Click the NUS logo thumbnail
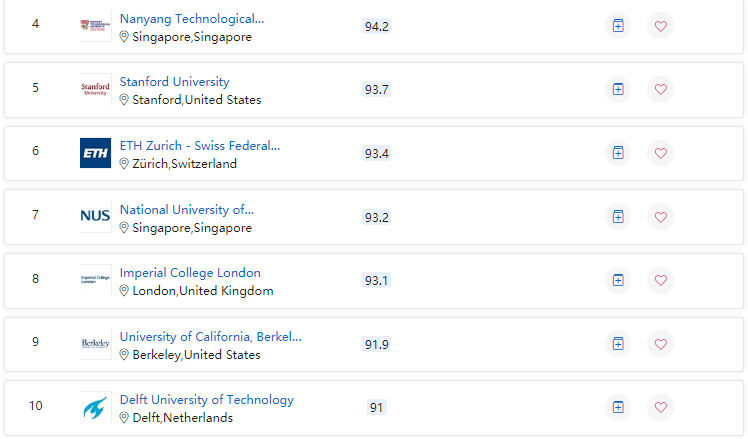The height and width of the screenshot is (439, 748). (x=95, y=216)
